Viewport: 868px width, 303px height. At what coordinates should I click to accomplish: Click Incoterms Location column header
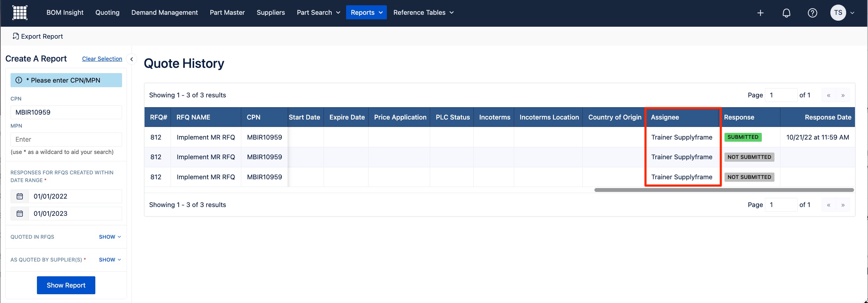pos(549,117)
